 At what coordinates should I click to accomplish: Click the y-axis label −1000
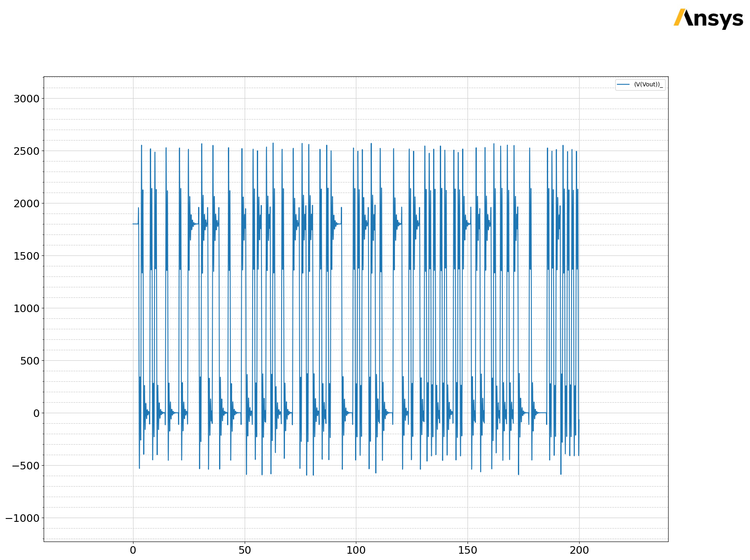(22, 518)
